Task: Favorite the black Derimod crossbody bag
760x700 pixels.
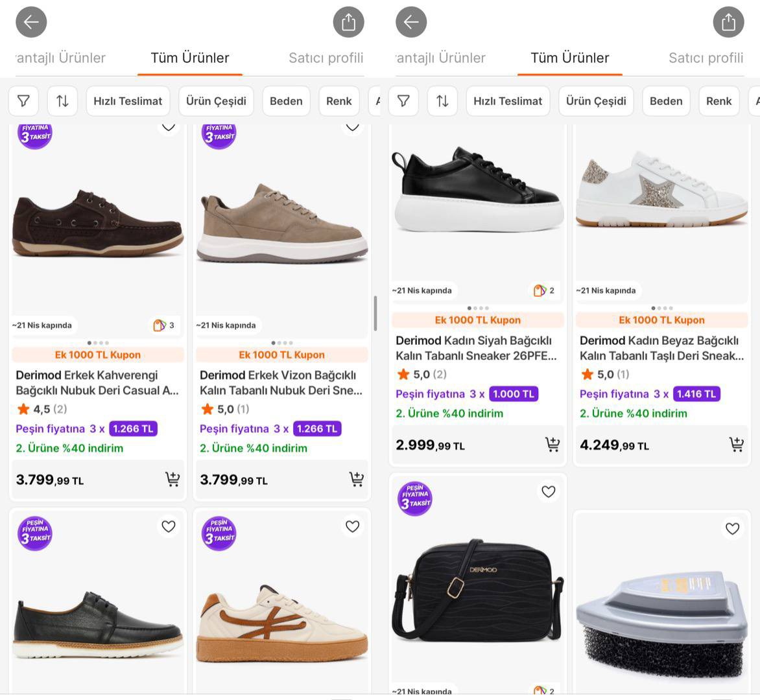Action: click(549, 492)
